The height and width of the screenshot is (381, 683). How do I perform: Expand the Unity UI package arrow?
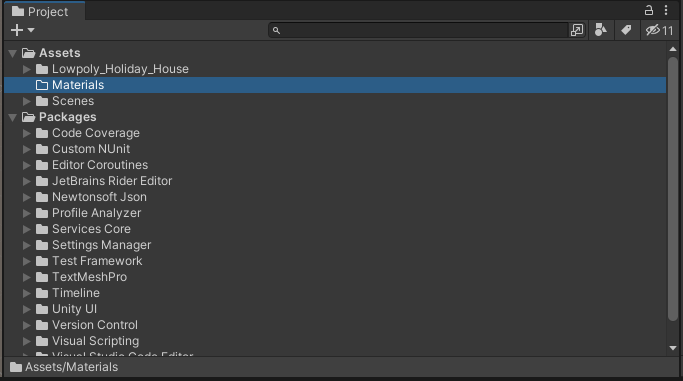[x=27, y=309]
